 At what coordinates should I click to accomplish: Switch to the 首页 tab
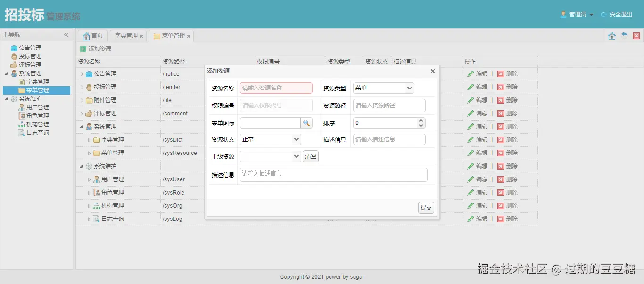[x=93, y=36]
